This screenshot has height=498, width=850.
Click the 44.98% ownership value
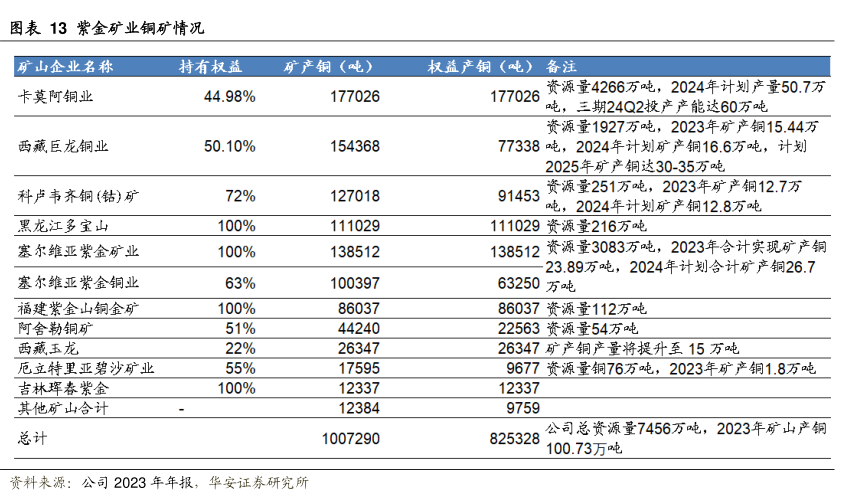[x=229, y=97]
